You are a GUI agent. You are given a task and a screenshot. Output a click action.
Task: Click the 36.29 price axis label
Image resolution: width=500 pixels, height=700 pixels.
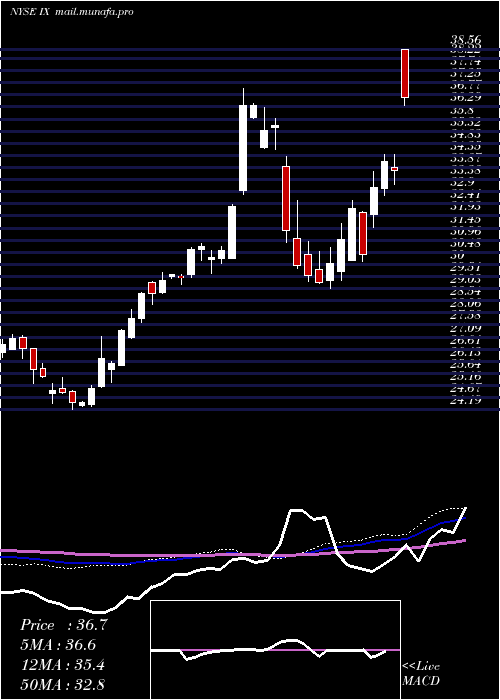[465, 98]
